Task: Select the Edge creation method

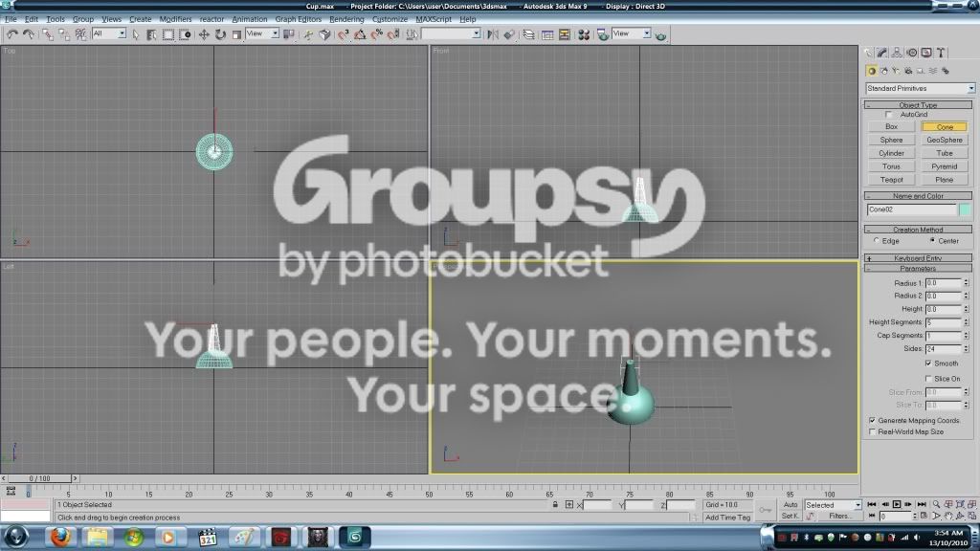Action: coord(877,240)
